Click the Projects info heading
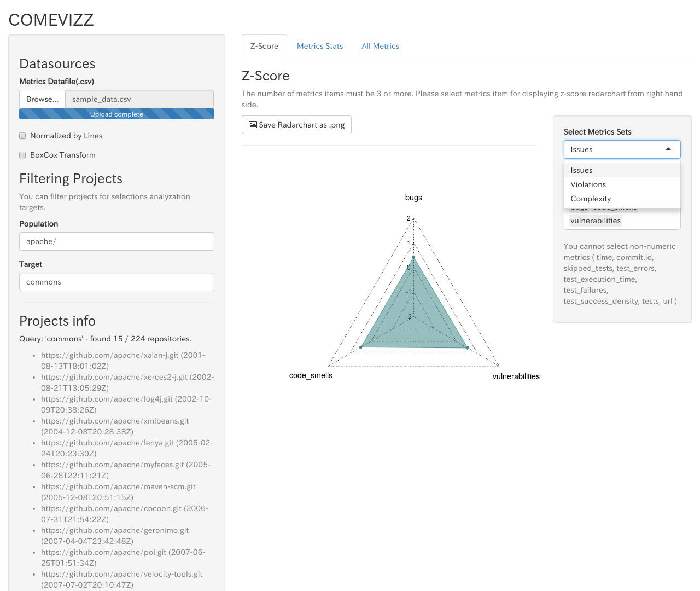This screenshot has height=591, width=700. click(x=57, y=321)
